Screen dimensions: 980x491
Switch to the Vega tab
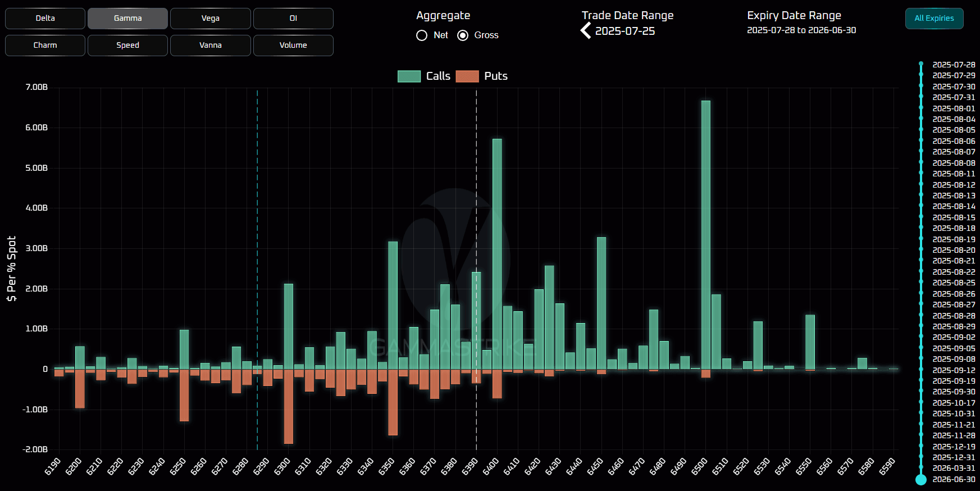pos(211,19)
